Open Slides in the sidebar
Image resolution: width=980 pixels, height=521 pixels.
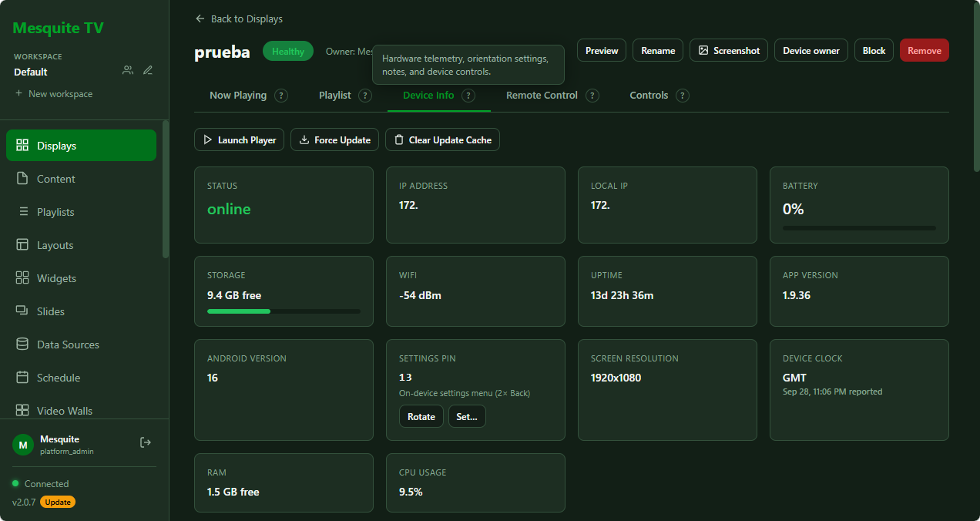81,311
